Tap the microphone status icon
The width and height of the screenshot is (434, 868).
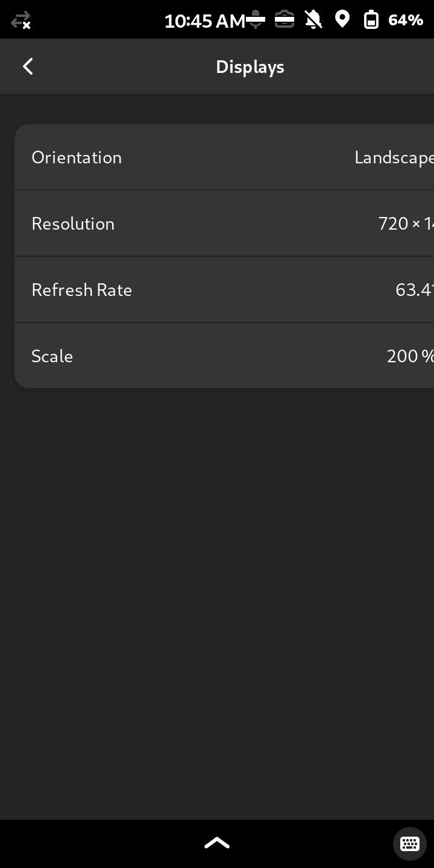256,20
